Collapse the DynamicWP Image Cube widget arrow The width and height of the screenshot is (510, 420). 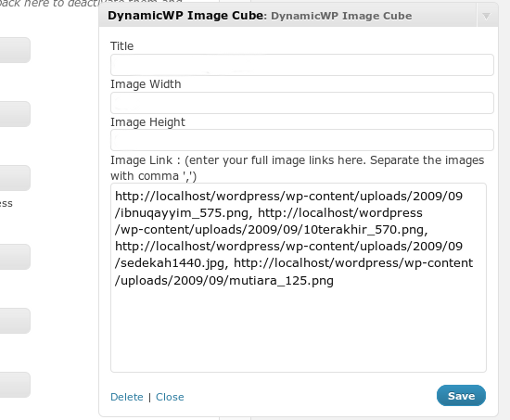coord(486,16)
